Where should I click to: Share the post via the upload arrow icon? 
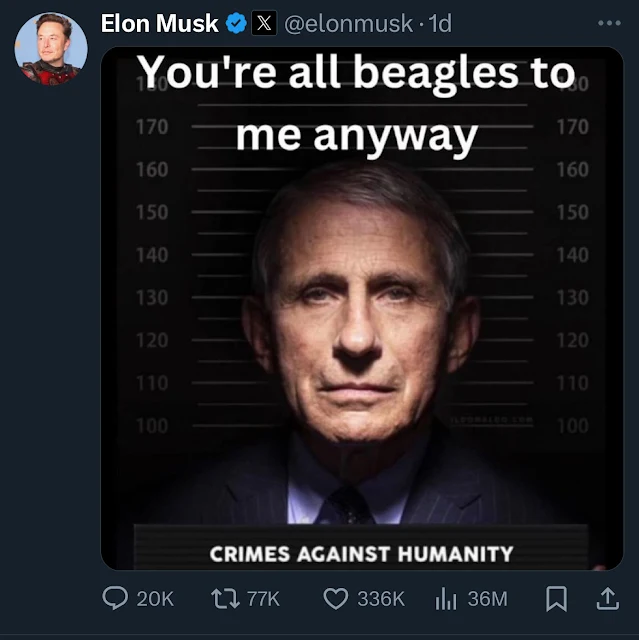pos(606,598)
